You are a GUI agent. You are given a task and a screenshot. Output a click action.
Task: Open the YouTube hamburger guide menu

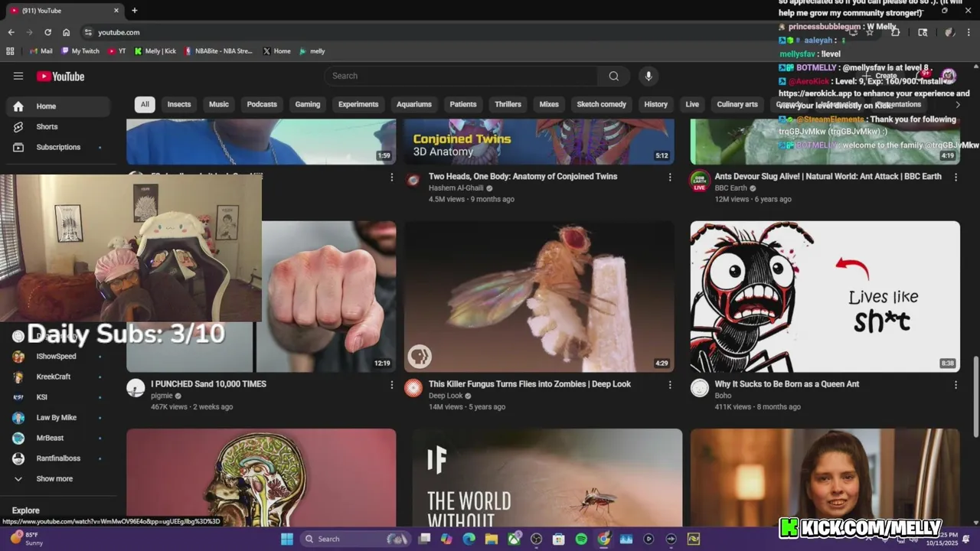tap(18, 76)
